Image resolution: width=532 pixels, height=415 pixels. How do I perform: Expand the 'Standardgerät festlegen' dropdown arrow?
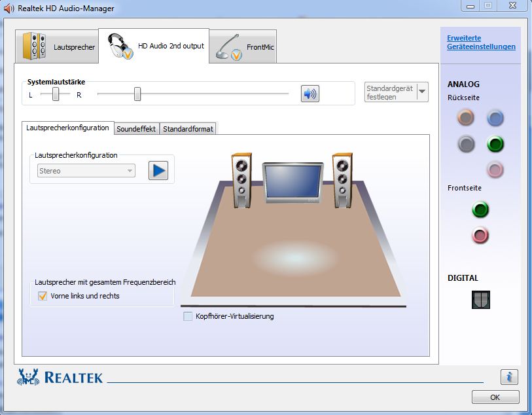pyautogui.click(x=423, y=92)
